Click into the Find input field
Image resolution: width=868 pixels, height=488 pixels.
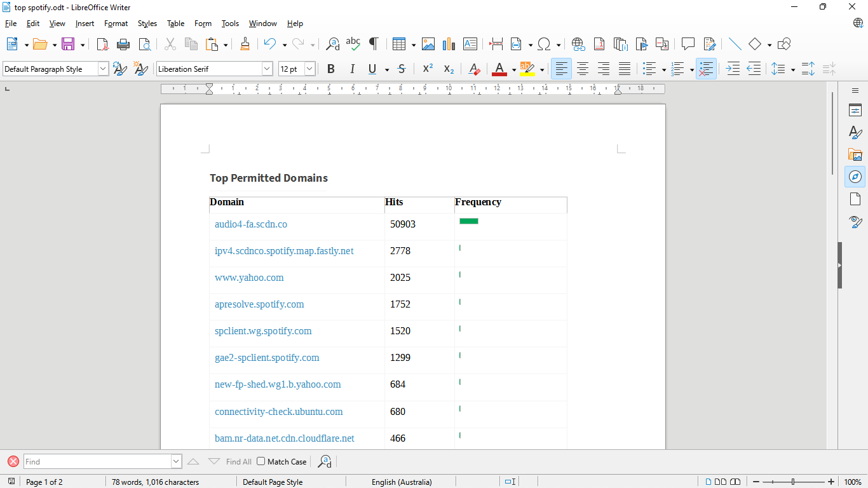coord(97,461)
